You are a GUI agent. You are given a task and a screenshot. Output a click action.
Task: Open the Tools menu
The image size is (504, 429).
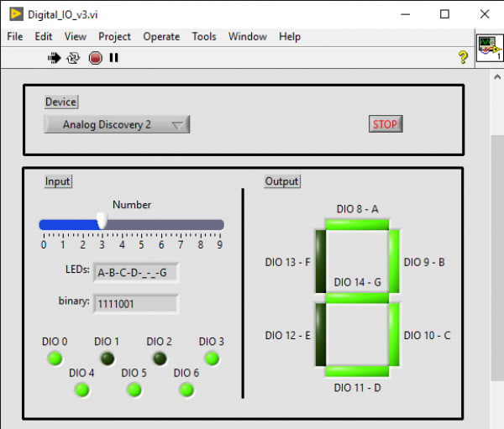coord(204,37)
